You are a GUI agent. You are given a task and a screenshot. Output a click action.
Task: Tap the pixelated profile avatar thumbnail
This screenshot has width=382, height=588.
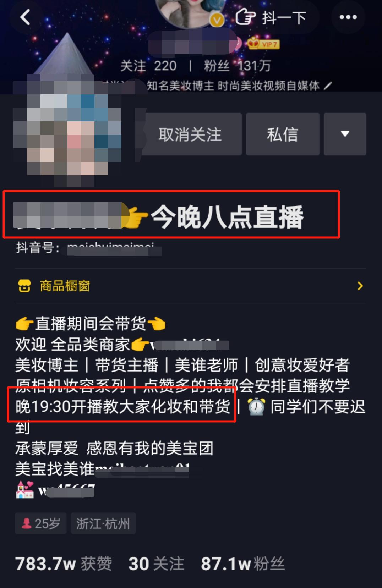(67, 130)
